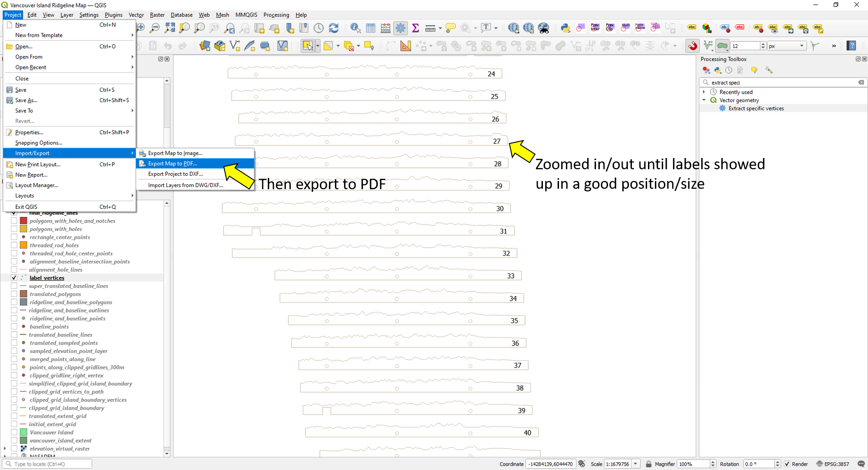Toggle the Processing Toolbox gear icon
Image resolution: width=868 pixels, height=470 pixels.
(x=400, y=28)
